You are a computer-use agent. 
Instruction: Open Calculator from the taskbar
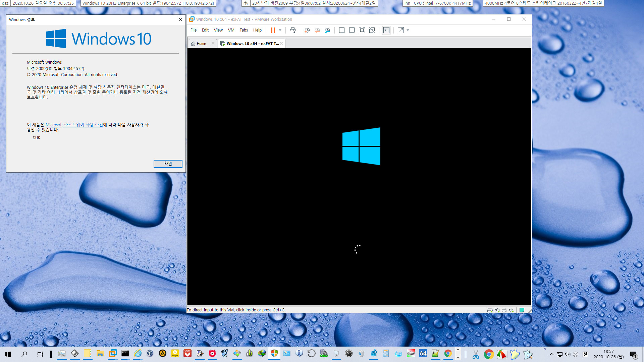tap(386, 353)
